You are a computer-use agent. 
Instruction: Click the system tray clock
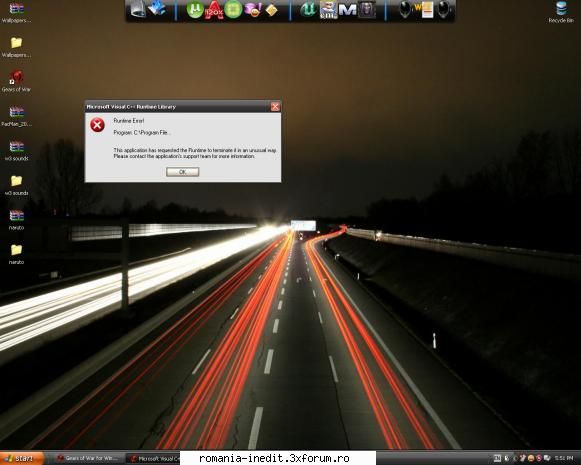[564, 459]
